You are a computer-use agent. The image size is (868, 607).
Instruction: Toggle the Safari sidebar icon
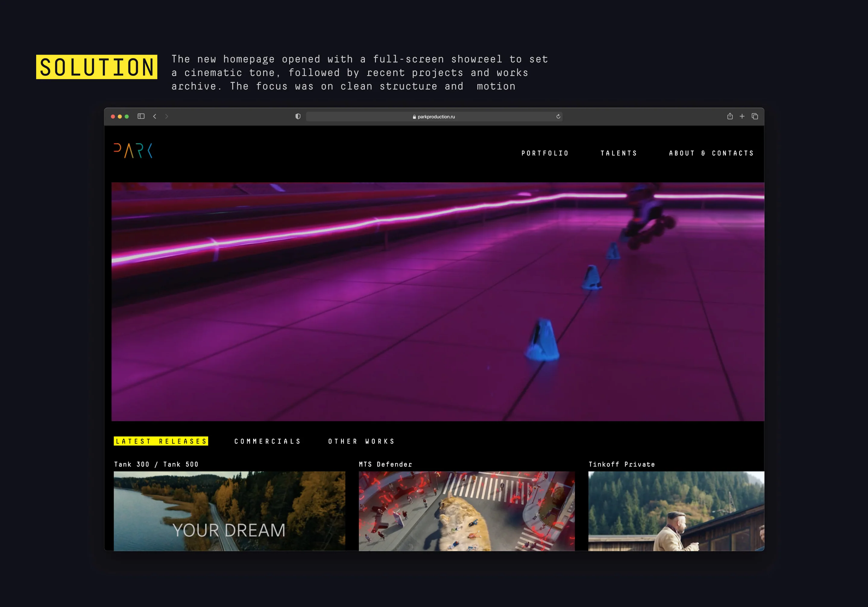coord(141,116)
